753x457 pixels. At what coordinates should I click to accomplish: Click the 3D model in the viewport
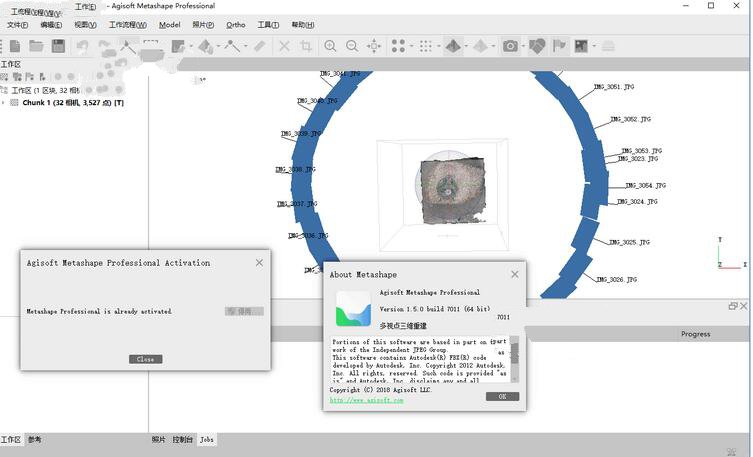point(452,191)
